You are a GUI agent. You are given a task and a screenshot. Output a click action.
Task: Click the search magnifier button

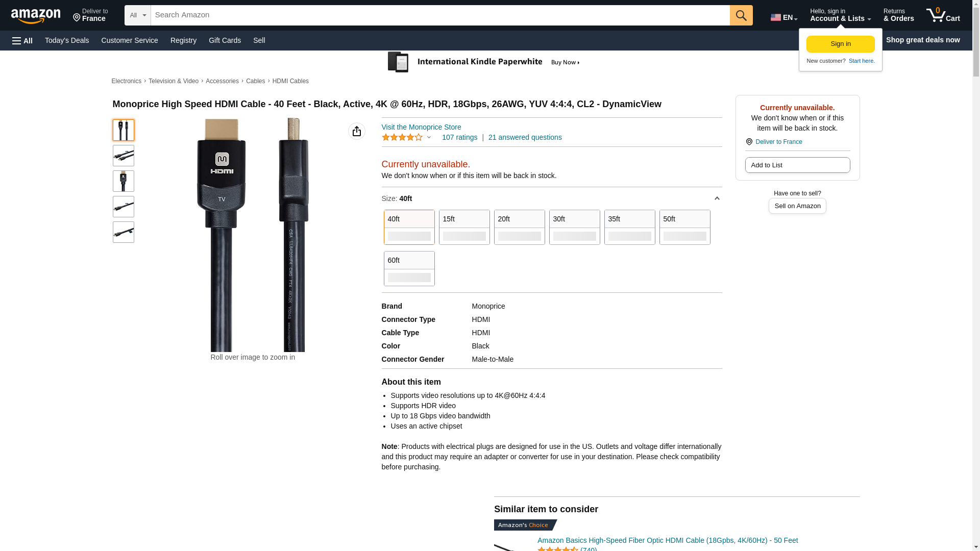[741, 15]
